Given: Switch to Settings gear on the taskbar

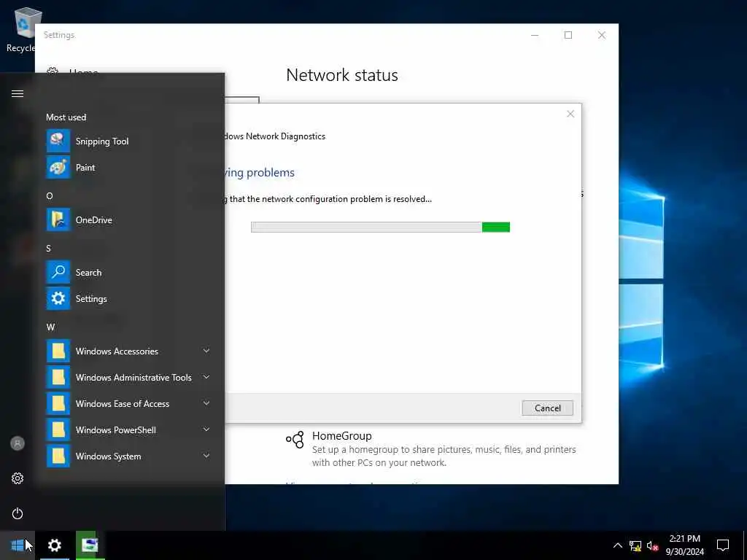Looking at the screenshot, I should click(55, 545).
